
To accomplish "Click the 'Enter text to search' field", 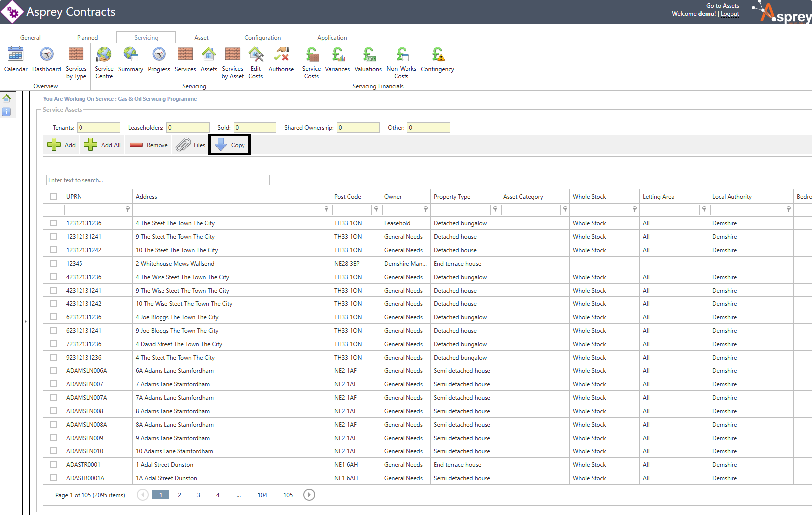I will pyautogui.click(x=158, y=180).
